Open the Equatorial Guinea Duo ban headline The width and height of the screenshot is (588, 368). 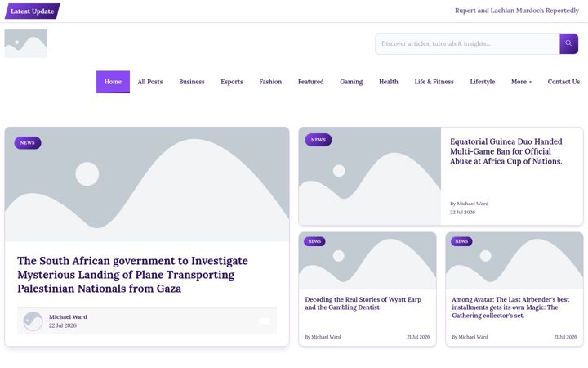(506, 151)
